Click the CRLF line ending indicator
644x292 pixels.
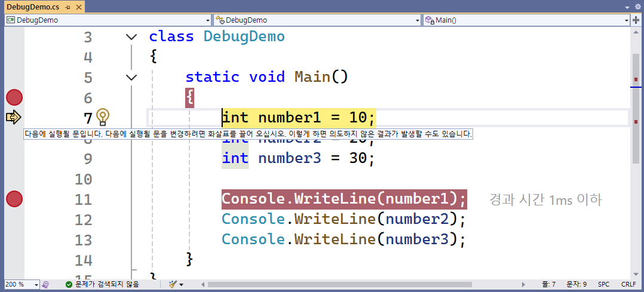pyautogui.click(x=628, y=285)
